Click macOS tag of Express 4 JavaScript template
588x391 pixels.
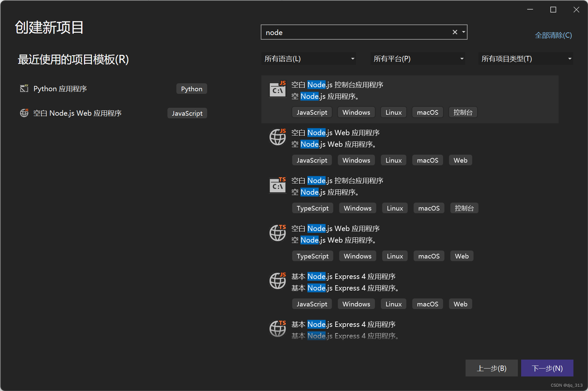tap(428, 304)
